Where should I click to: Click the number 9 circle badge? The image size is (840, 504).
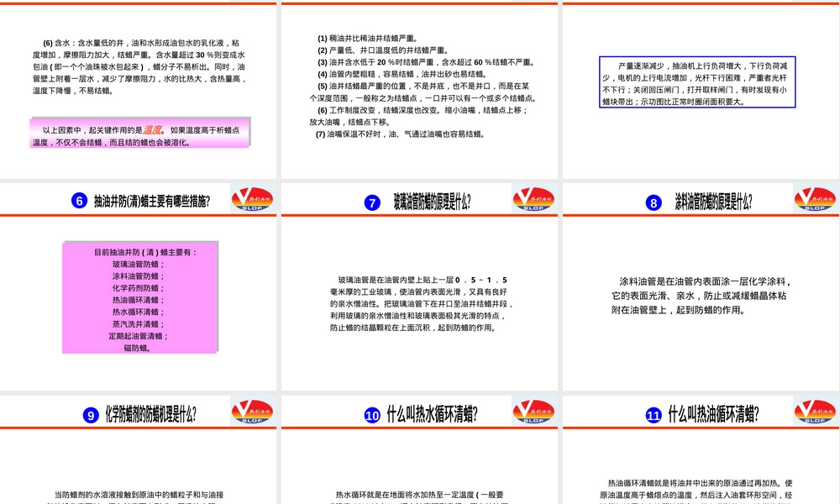point(91,415)
